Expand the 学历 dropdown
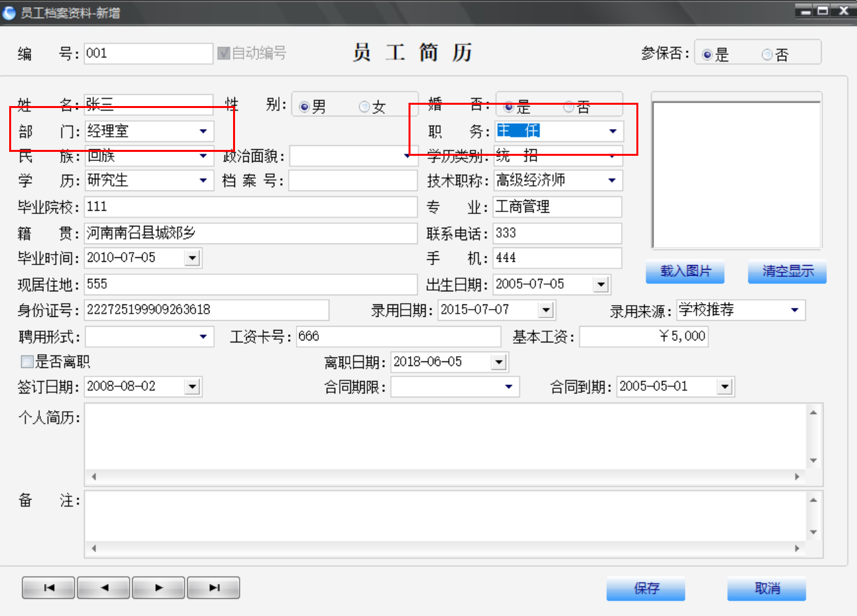The height and width of the screenshot is (616, 857). point(203,180)
